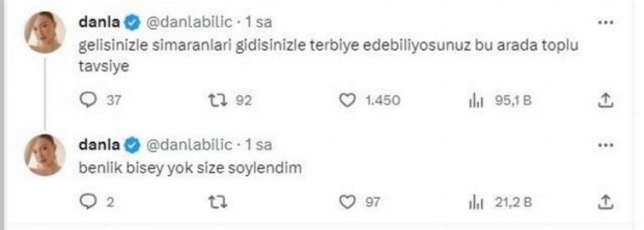This screenshot has width=644, height=230.
Task: Like the tweet with 97 likes
Action: (347, 202)
